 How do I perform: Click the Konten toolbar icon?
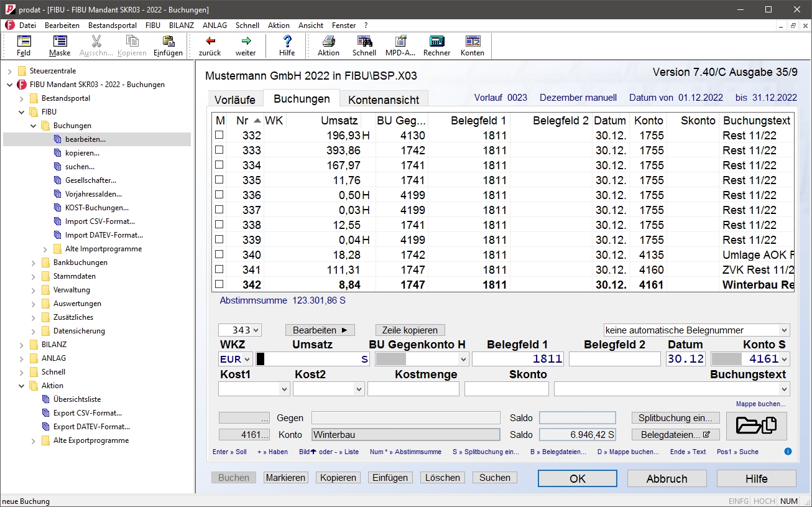(x=473, y=42)
